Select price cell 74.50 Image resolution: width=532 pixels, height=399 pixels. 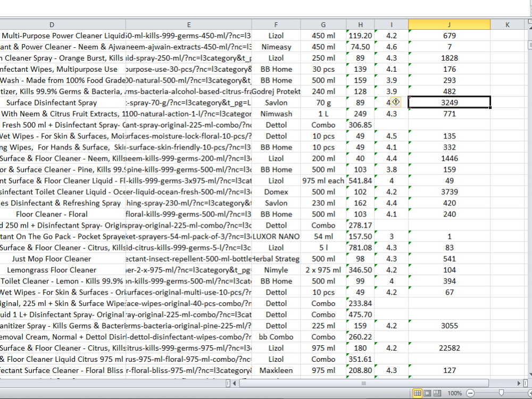click(360, 47)
